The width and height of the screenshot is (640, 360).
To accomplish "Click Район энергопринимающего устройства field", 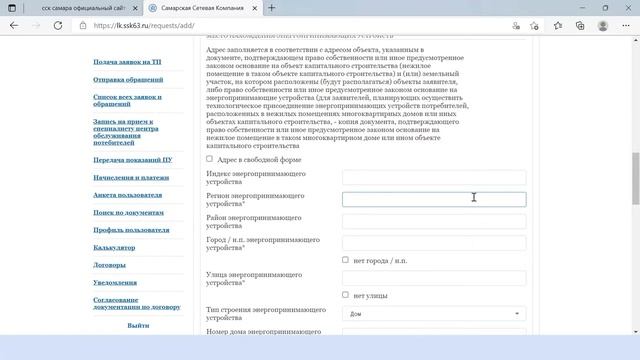I will pos(434,222).
